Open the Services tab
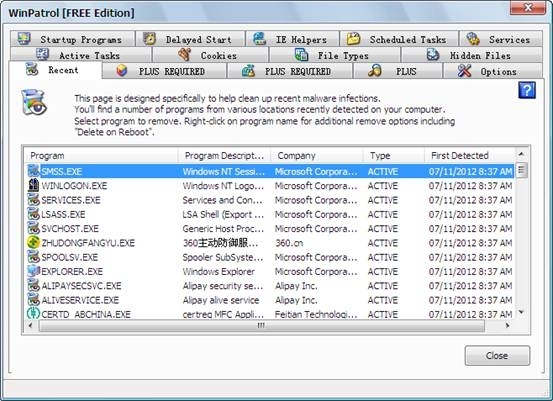Screen dimensions: 553x401 click(x=500, y=39)
